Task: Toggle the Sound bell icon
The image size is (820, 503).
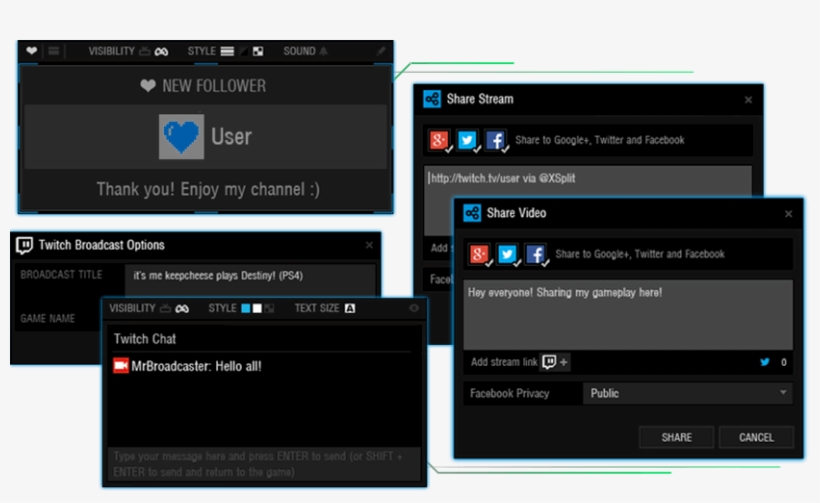Action: [x=323, y=51]
